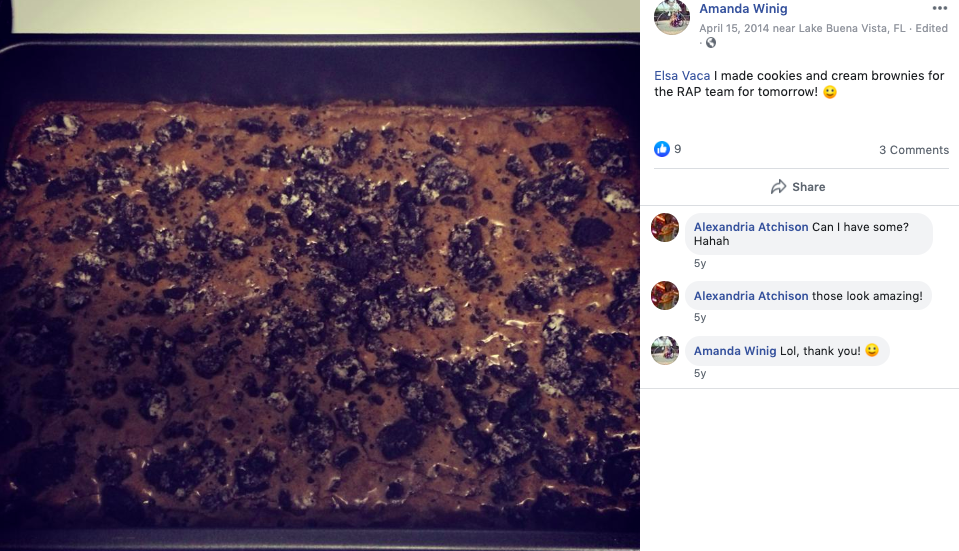Image resolution: width=959 pixels, height=551 pixels.
Task: Open the three-dot post options menu
Action: pos(939,8)
